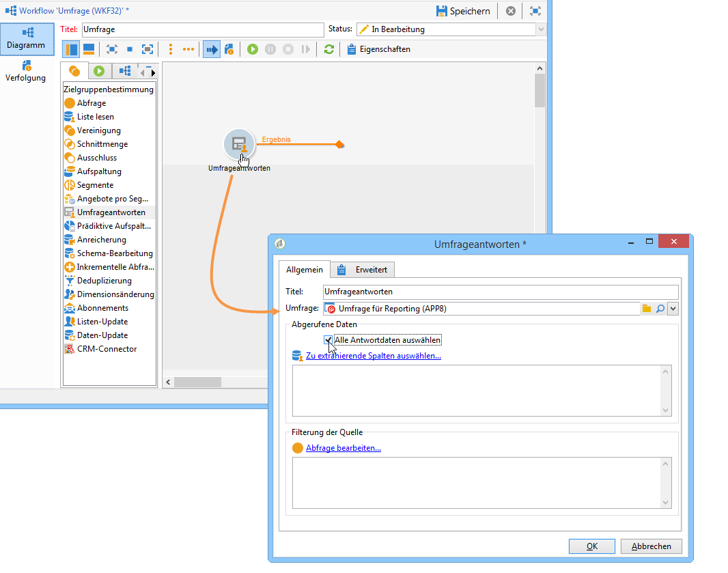Select the targeting activities palette tab
This screenshot has width=728, height=573.
pyautogui.click(x=74, y=71)
